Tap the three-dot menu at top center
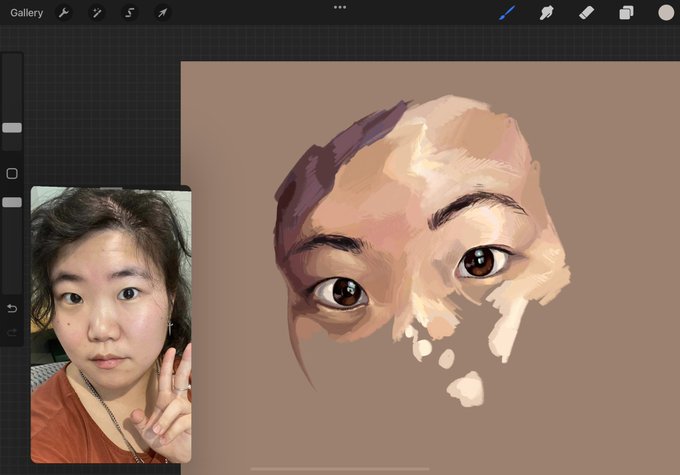Viewport: 680px width, 475px height. (x=340, y=7)
